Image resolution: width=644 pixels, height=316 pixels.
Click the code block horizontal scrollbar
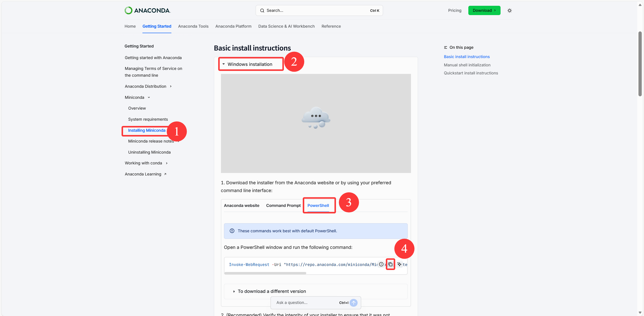point(265,273)
